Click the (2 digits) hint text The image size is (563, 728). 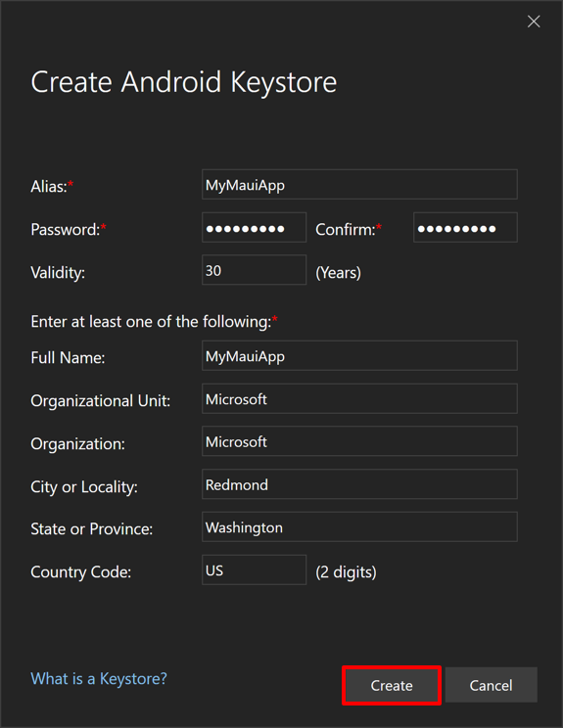tap(346, 572)
